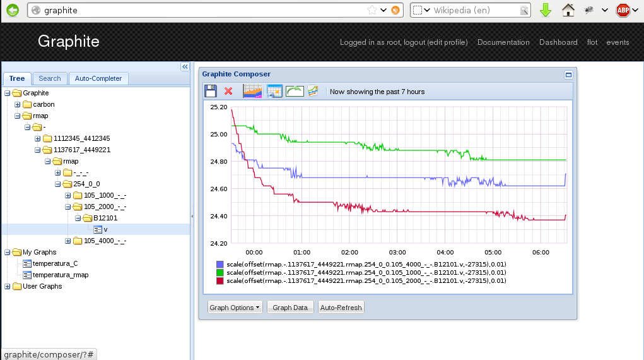Screen dimensions: 644x360
Task: Click the temperatura_rmap saved graph icon
Action: [x=27, y=275]
